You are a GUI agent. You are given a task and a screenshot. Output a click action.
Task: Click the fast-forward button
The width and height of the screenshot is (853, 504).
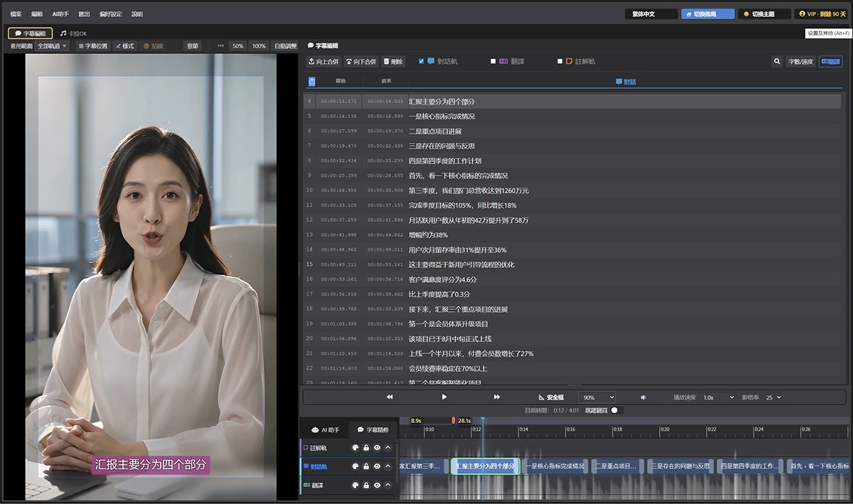click(x=497, y=397)
